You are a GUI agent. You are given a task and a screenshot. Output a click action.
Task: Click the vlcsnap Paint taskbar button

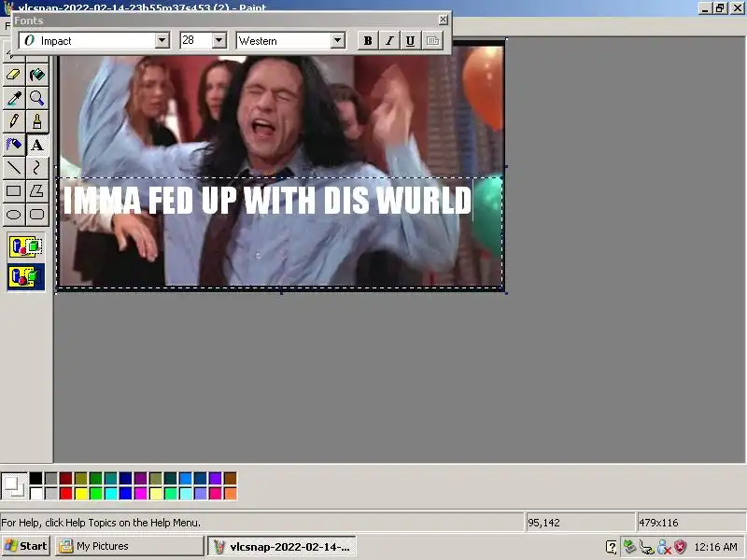pos(282,546)
